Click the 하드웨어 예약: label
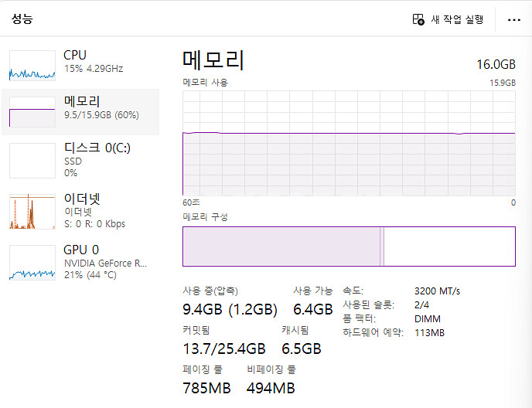 (373, 332)
